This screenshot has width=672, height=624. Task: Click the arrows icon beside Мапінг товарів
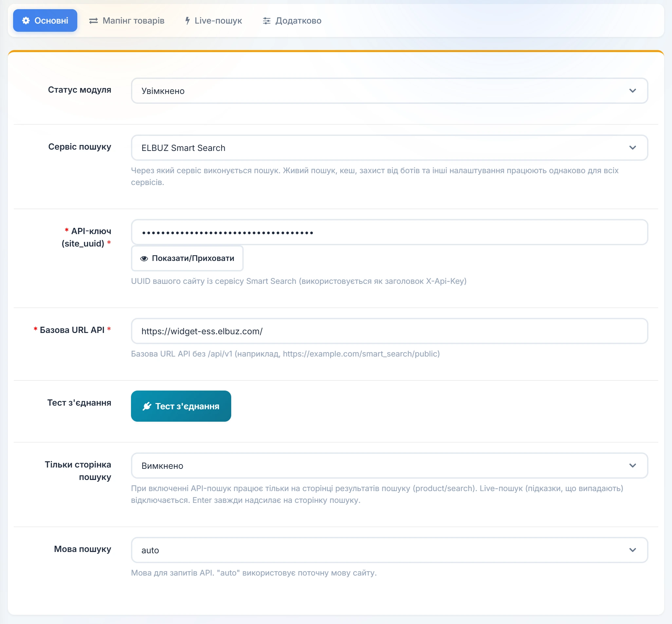[93, 21]
